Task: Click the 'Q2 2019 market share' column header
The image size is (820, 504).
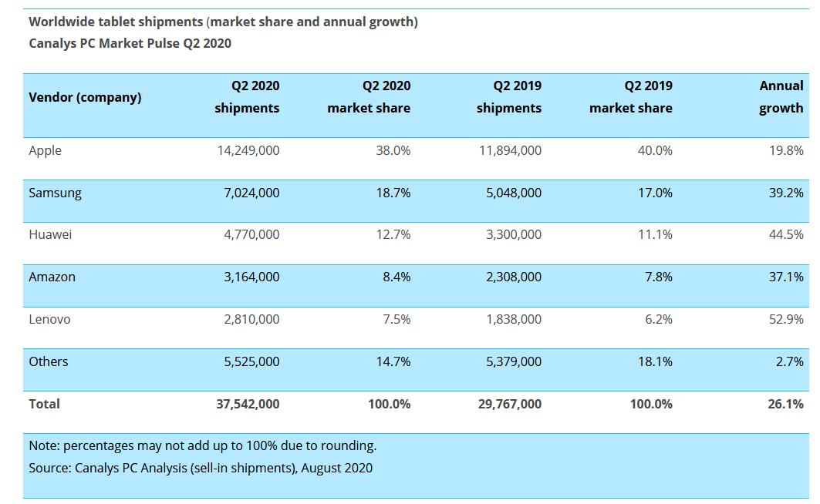Action: [x=631, y=96]
